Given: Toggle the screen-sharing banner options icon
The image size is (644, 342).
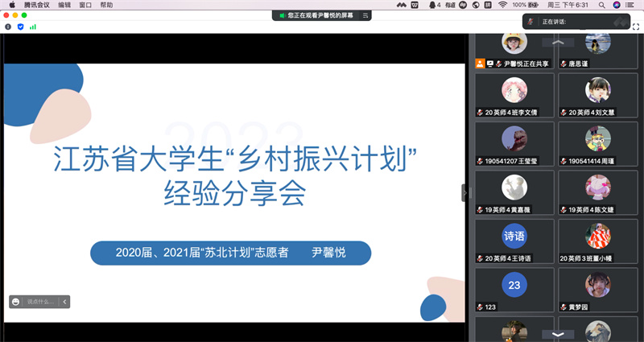Looking at the screenshot, I should pyautogui.click(x=366, y=15).
